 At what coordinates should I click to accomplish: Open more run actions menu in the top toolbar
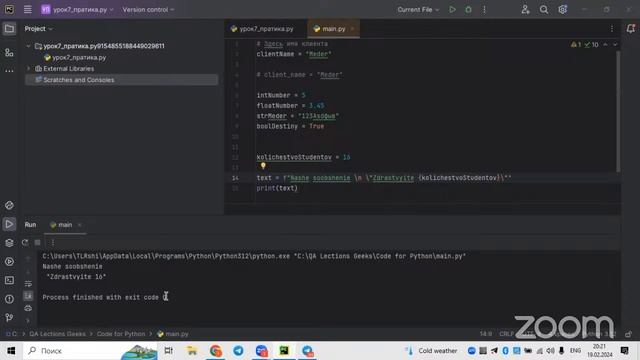point(484,9)
